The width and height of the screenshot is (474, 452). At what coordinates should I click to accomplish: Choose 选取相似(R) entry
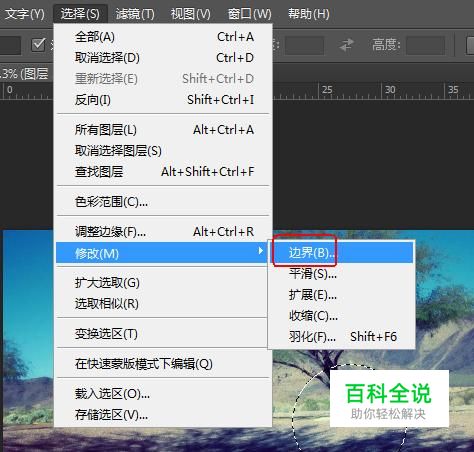pos(162,304)
